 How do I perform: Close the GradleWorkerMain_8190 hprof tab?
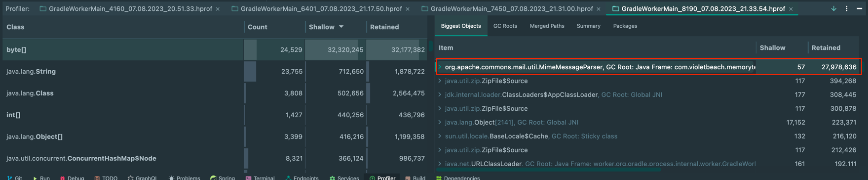(x=791, y=9)
